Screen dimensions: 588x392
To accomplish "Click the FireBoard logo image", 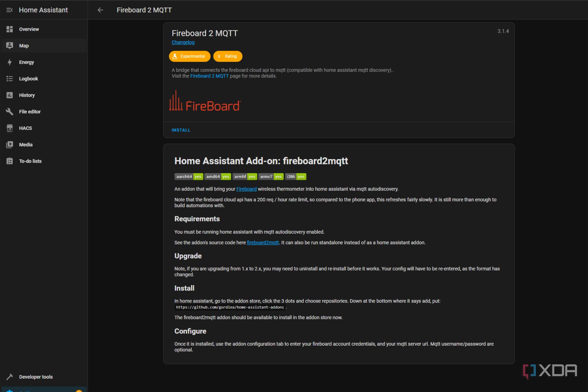I will click(205, 101).
